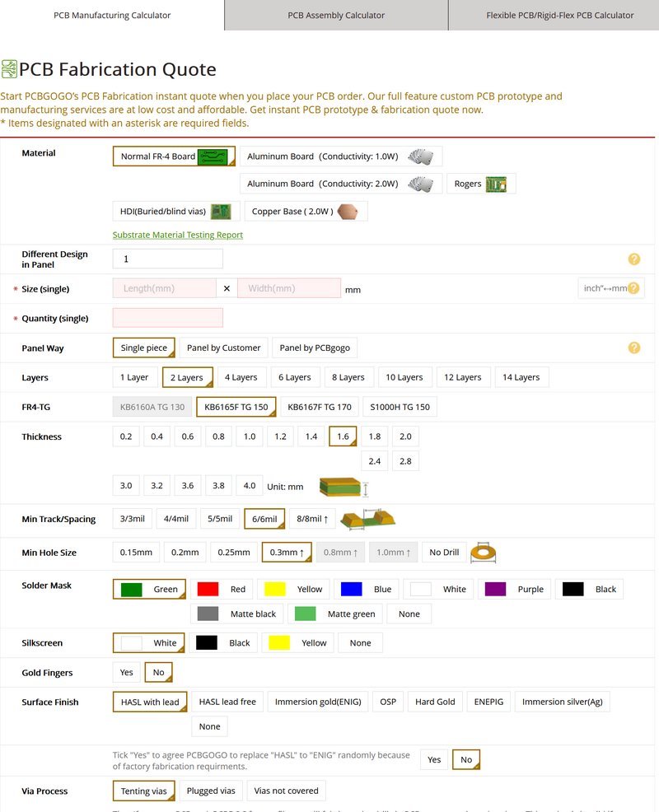The image size is (659, 812).
Task: Click the drill hole ring illustration icon
Action: (483, 553)
